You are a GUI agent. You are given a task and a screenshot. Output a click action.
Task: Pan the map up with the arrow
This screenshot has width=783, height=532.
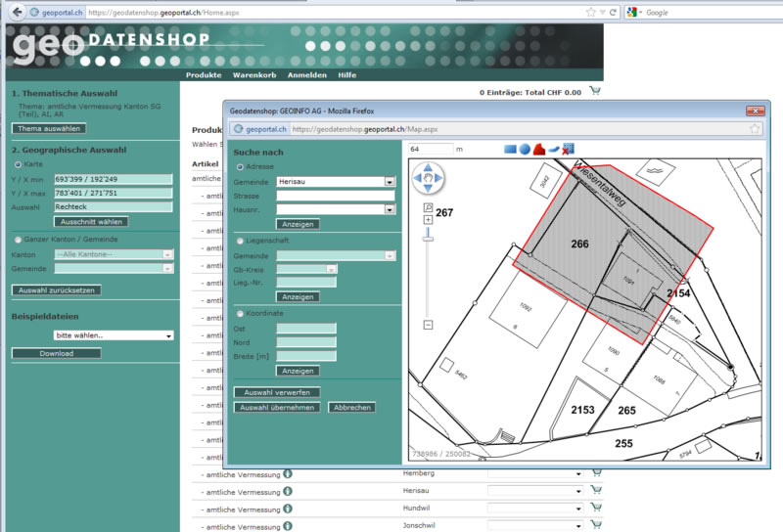point(428,167)
